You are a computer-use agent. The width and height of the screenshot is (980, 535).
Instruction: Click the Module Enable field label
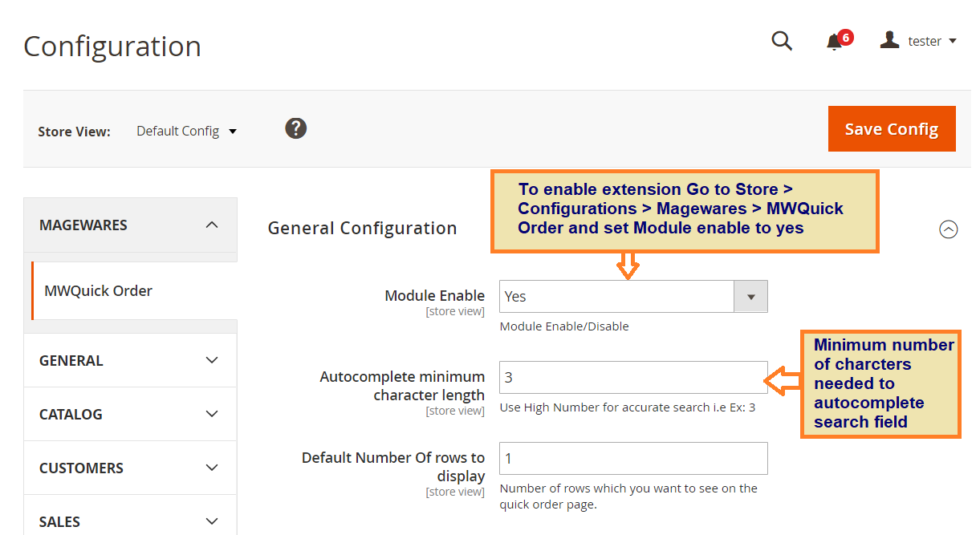tap(434, 296)
